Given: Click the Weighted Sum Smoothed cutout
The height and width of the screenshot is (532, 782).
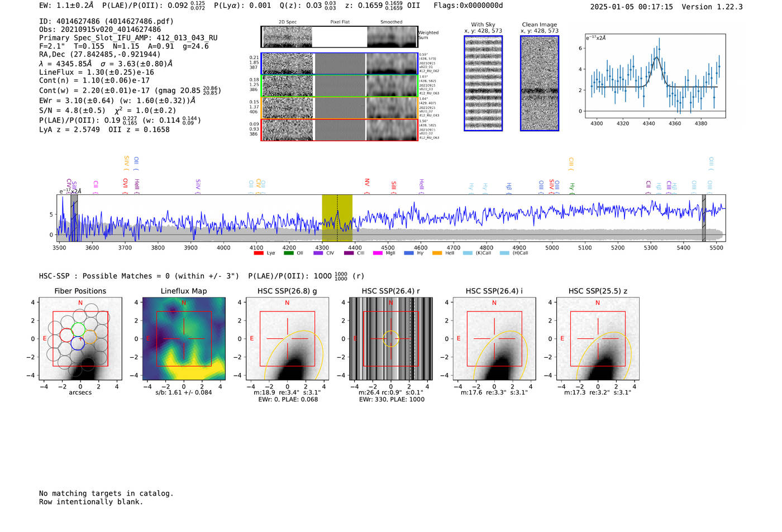Looking at the screenshot, I should [392, 37].
